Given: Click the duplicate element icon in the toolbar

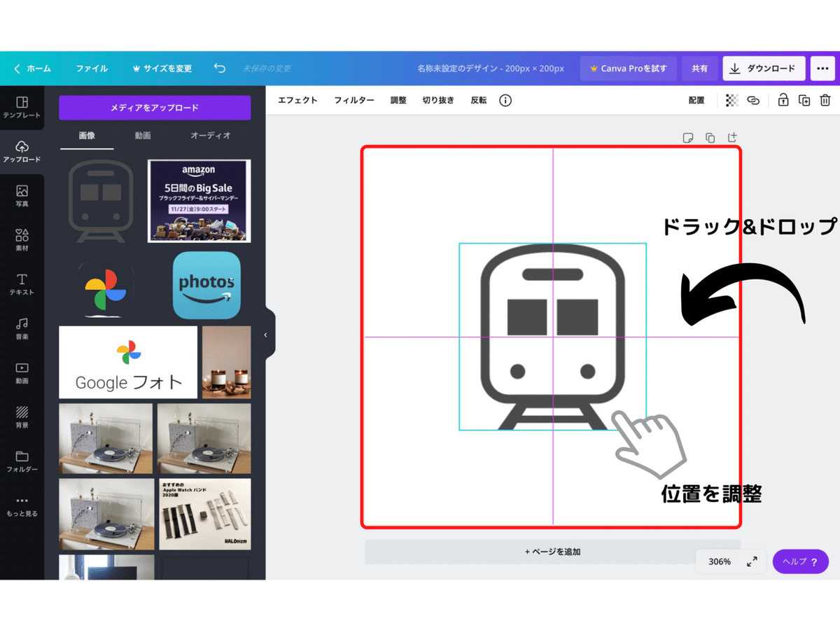Looking at the screenshot, I should pyautogui.click(x=804, y=100).
